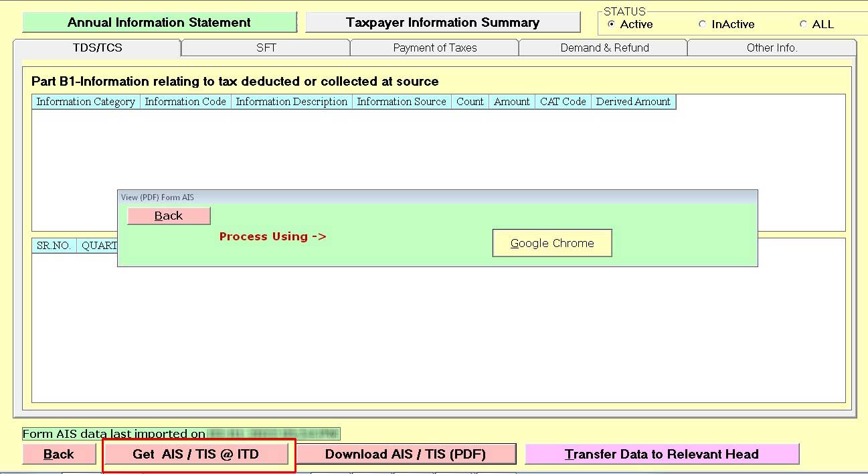Go to the Payment of Taxes tab
The height and width of the screenshot is (474, 868).
[434, 48]
